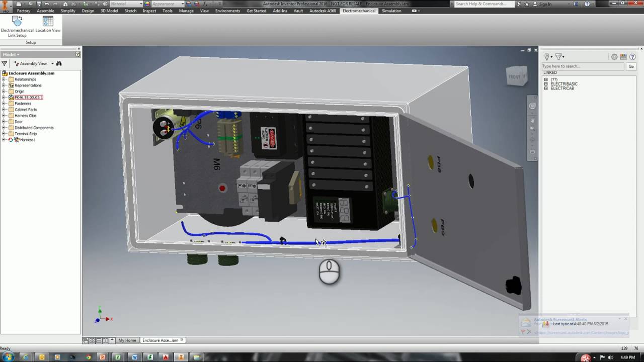Expand the Relationships folder node
This screenshot has height=362, width=644.
[x=4, y=79]
